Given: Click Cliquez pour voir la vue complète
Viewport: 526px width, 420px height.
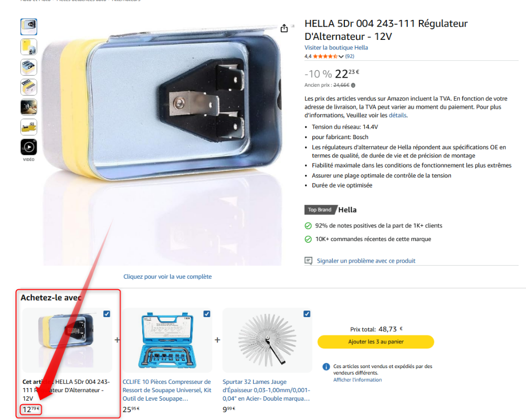Looking at the screenshot, I should point(167,277).
